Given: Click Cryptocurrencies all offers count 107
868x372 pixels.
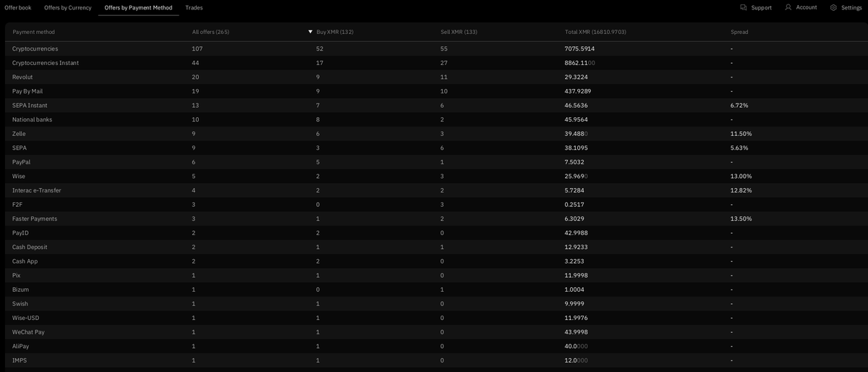Looking at the screenshot, I should 197,48.
